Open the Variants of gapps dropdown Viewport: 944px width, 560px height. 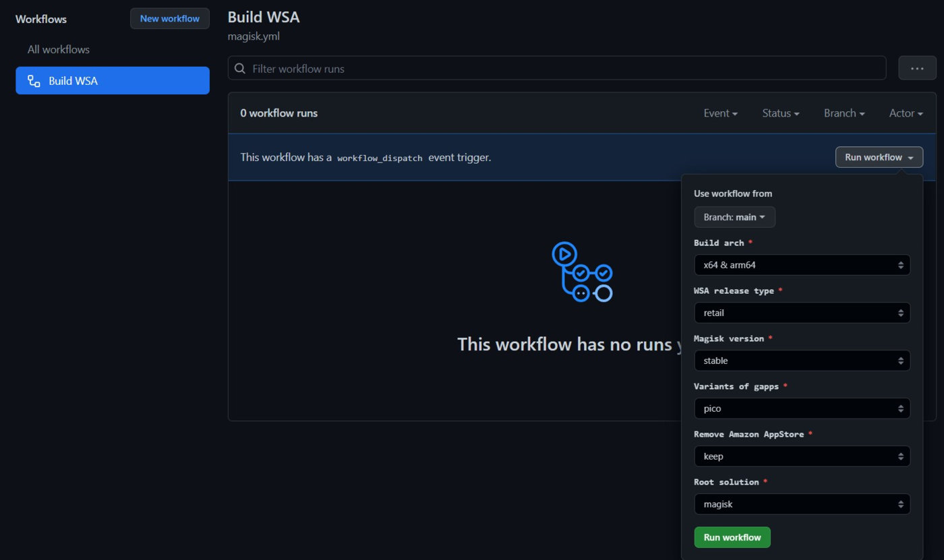[x=802, y=408]
